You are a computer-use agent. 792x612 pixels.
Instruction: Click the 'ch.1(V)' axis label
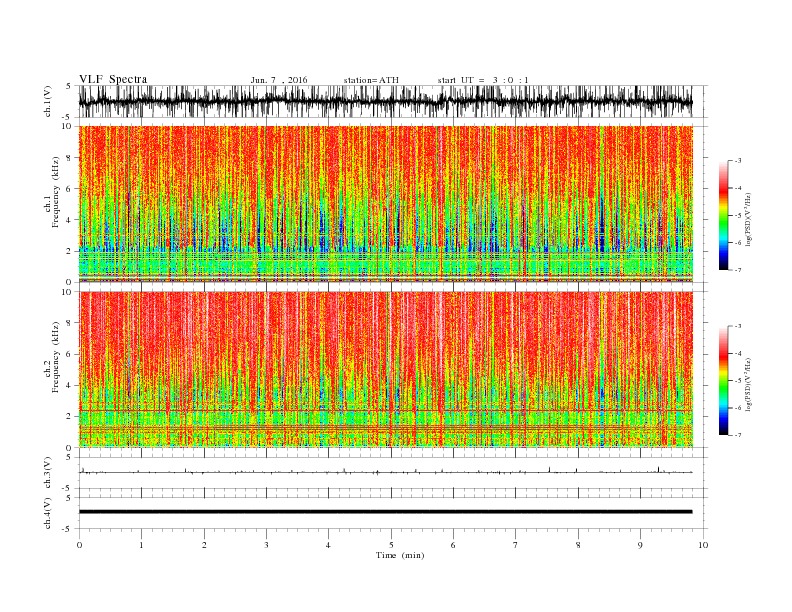click(48, 102)
